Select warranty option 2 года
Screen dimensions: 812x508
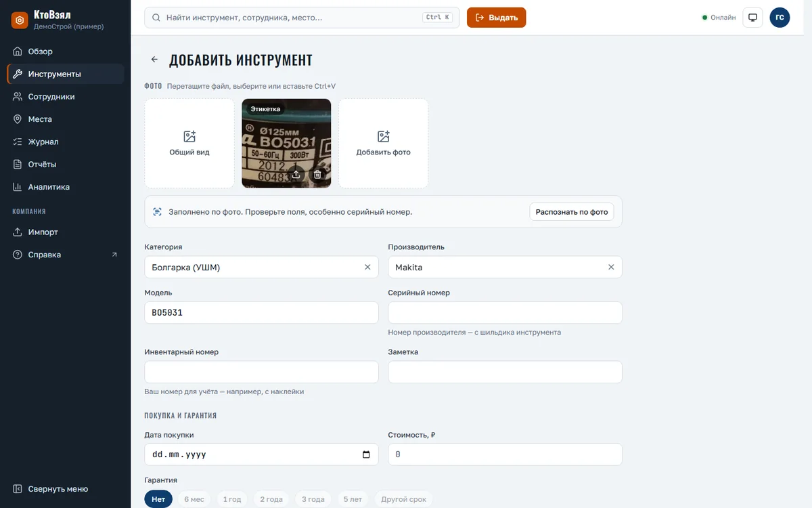pyautogui.click(x=271, y=499)
